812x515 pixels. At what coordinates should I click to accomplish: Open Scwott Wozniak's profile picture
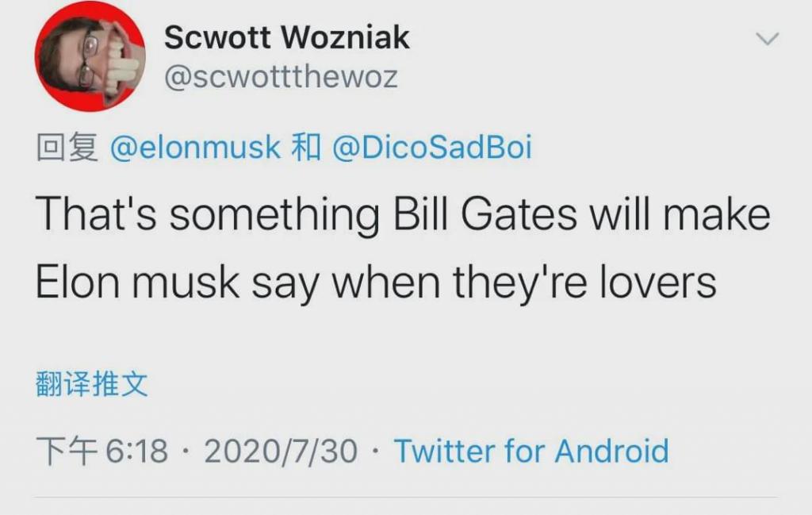(90, 56)
